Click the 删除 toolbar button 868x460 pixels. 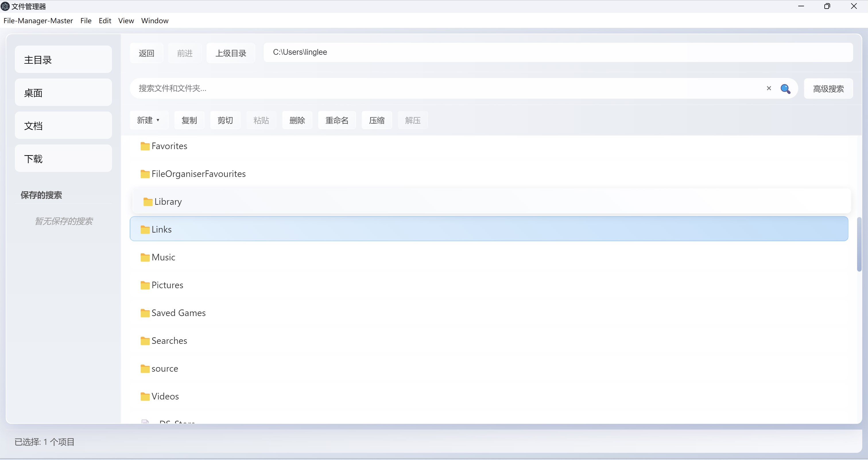pyautogui.click(x=297, y=120)
